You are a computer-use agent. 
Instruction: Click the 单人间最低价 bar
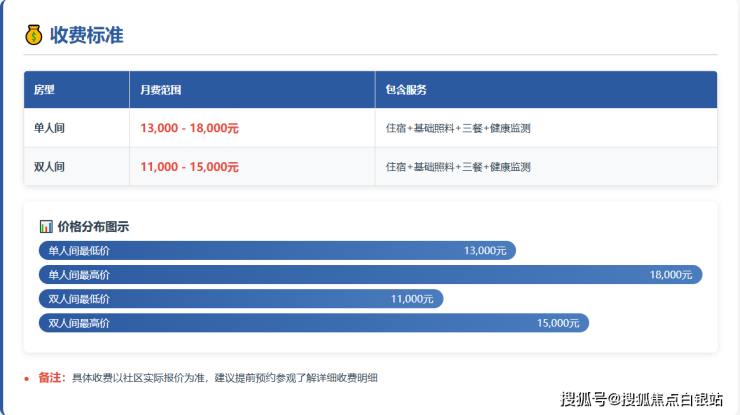tap(277, 250)
